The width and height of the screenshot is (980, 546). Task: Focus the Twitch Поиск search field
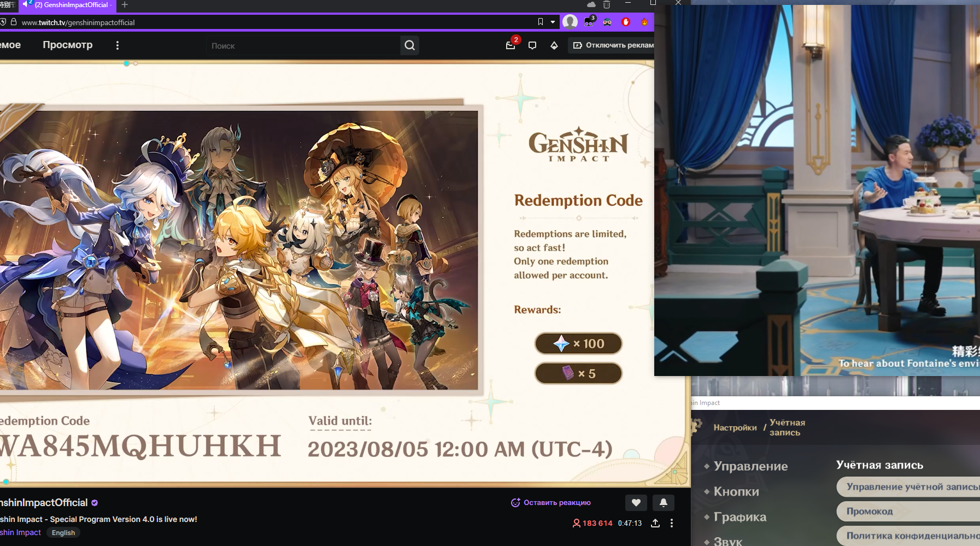pos(303,46)
